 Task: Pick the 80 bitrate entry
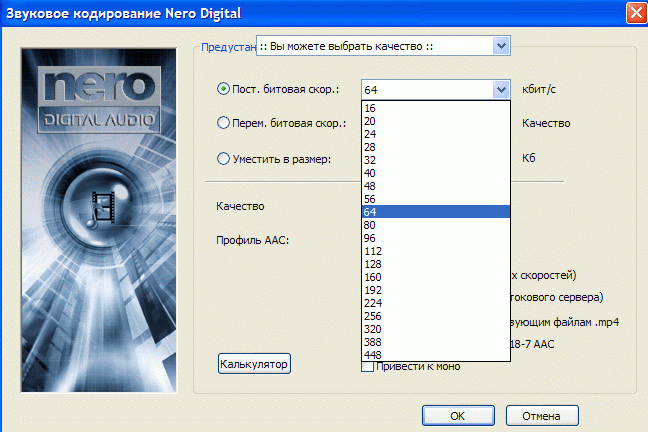(436, 225)
